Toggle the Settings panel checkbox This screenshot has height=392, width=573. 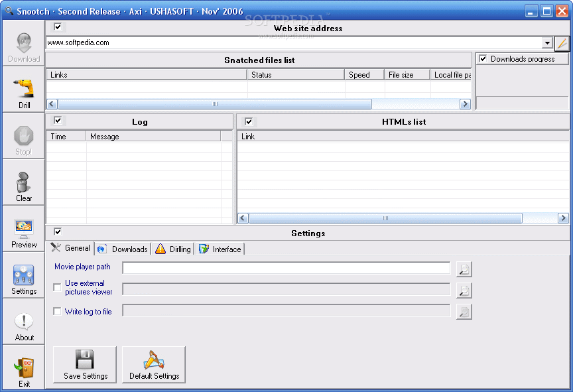(58, 231)
